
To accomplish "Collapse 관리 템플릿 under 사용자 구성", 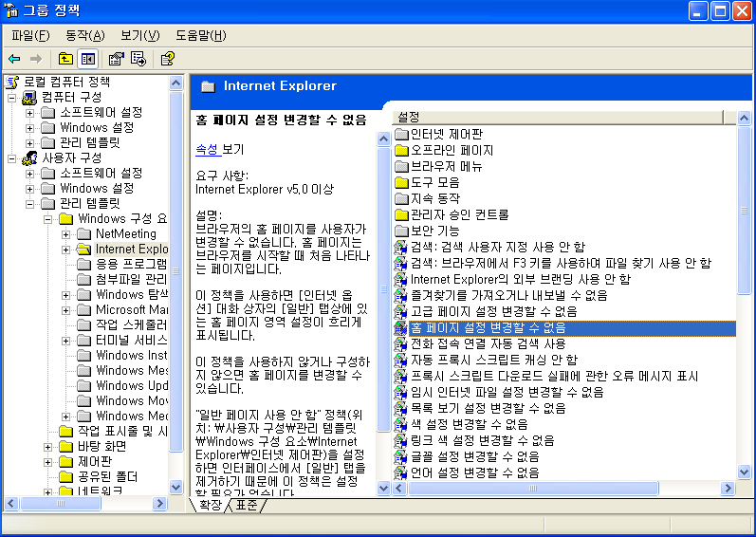I will pos(30,204).
